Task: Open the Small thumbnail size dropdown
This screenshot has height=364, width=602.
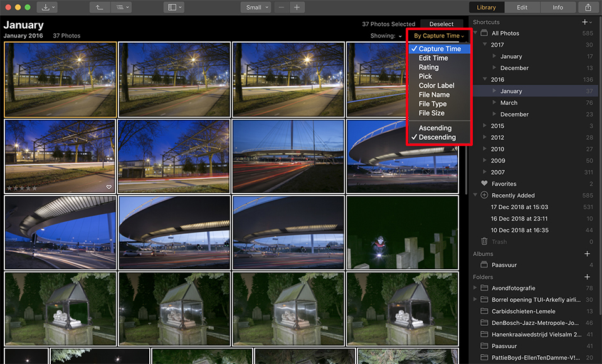Action: point(257,8)
